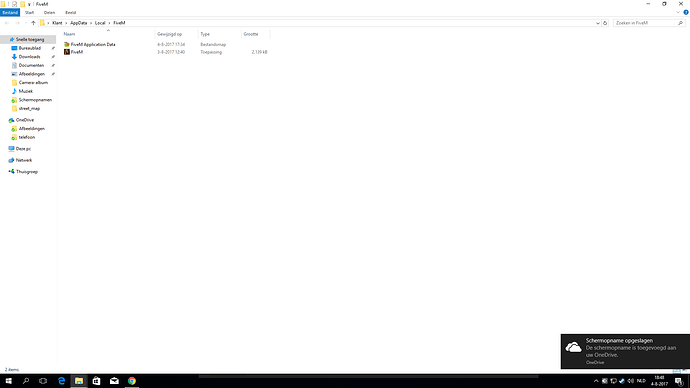Viewport: 690px width, 388px height.
Task: Switch to the Delen ribbon tab
Action: pos(49,12)
